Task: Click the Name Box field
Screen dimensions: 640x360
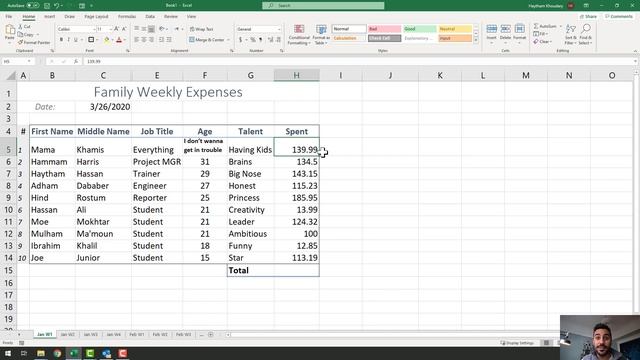Action: (x=17, y=61)
